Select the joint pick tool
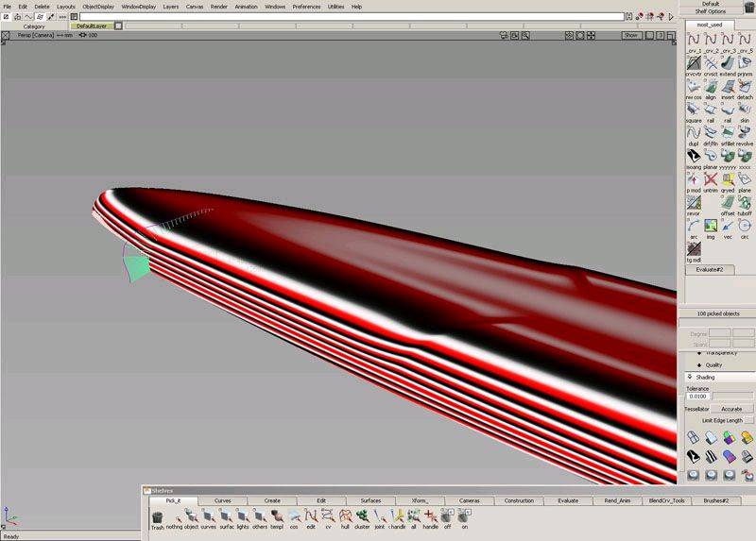Viewport: 756px width, 541px height. [379, 517]
